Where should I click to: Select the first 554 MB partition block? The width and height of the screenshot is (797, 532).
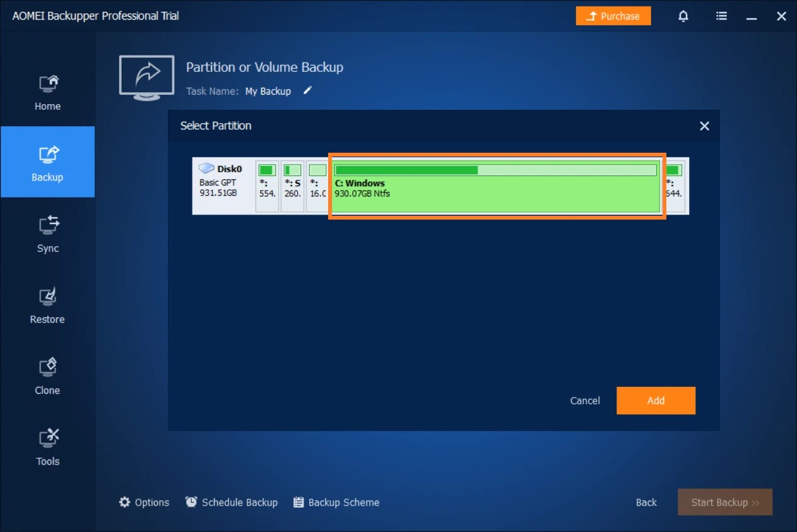point(268,186)
